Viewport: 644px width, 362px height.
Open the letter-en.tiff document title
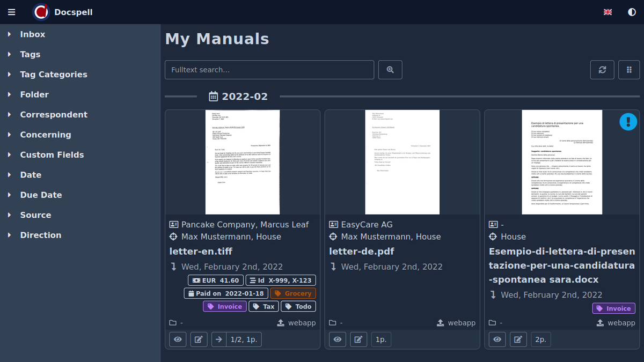click(x=201, y=252)
